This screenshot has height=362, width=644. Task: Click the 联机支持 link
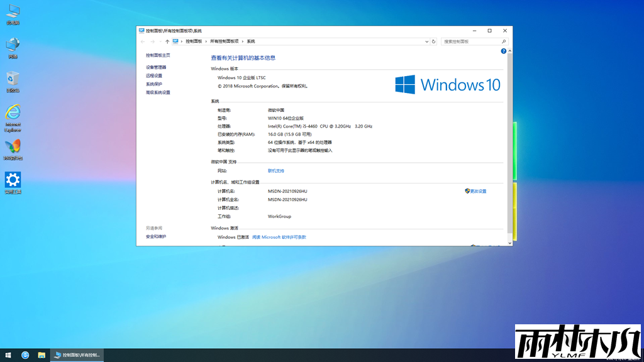[x=277, y=170]
